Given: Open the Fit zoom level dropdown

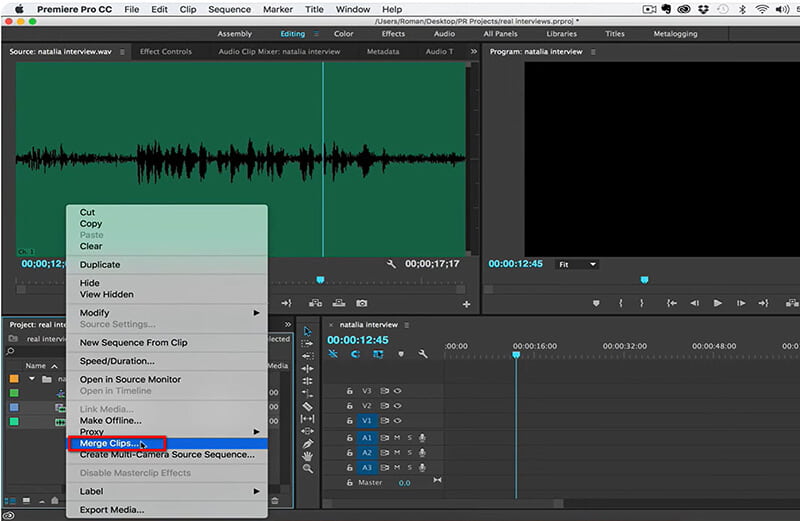Looking at the screenshot, I should [x=577, y=264].
